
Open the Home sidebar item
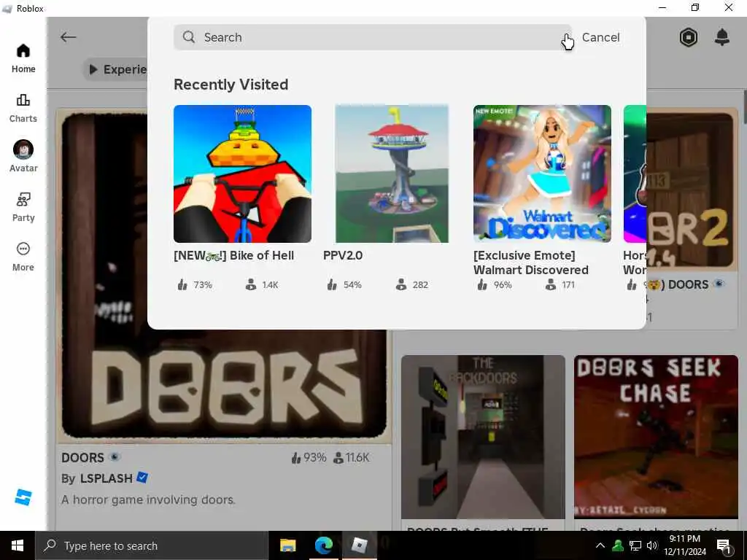pyautogui.click(x=23, y=58)
